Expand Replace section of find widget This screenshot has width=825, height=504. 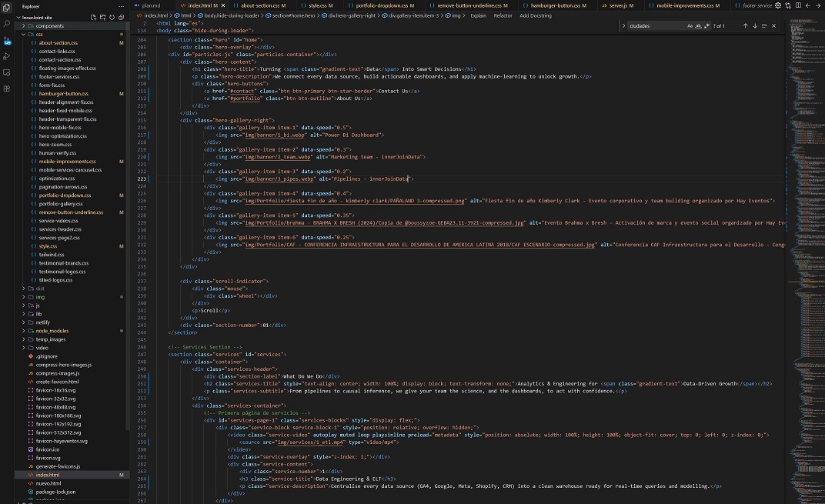click(624, 26)
